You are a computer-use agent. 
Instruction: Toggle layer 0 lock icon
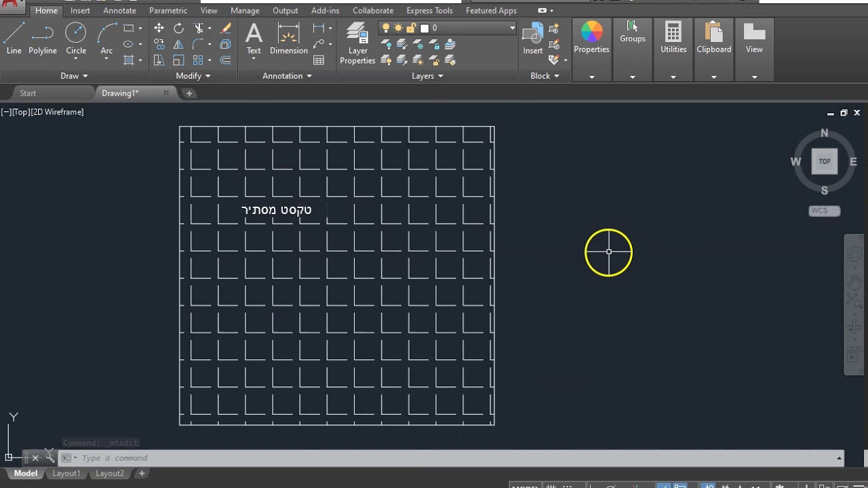410,28
